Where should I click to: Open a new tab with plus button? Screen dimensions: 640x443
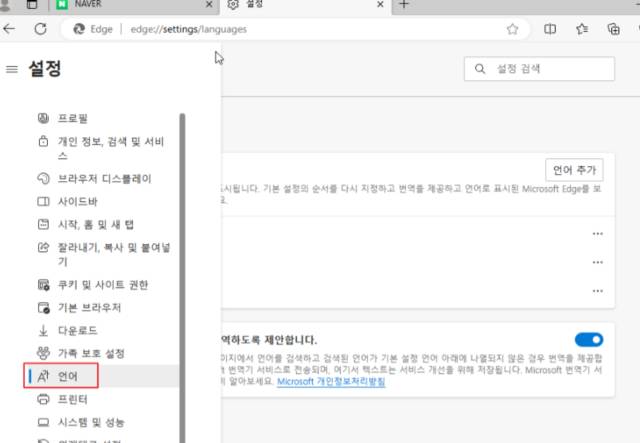[x=404, y=4]
